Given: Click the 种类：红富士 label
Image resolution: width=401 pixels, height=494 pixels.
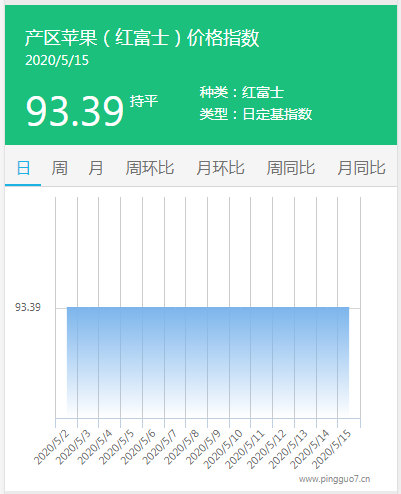Looking at the screenshot, I should tap(242, 92).
